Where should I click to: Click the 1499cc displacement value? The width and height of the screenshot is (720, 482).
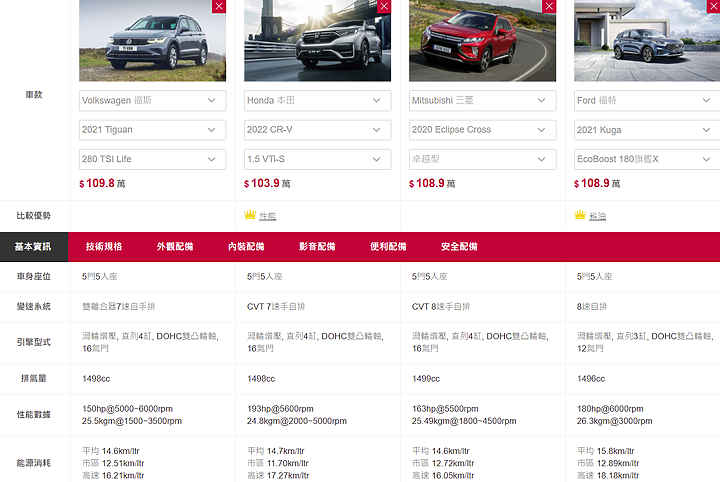coord(426,379)
